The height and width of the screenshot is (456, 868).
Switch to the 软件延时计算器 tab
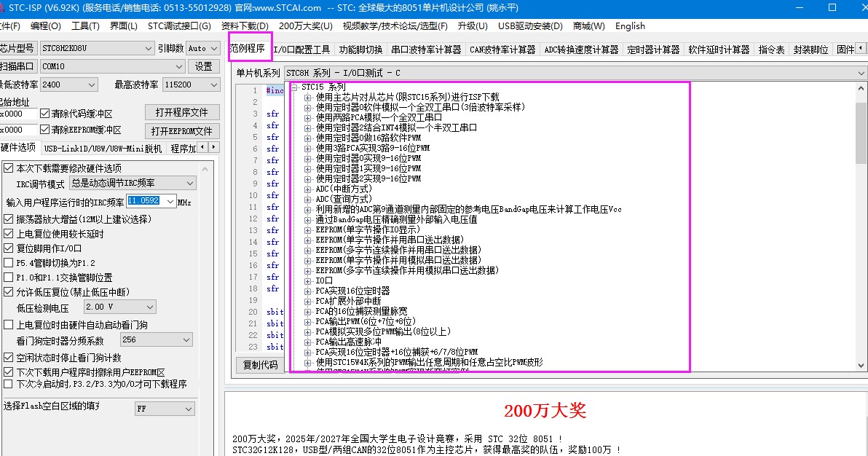coord(719,50)
